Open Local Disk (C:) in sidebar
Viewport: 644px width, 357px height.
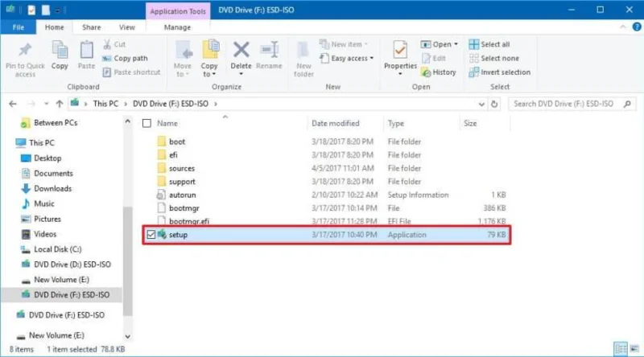[57, 249]
